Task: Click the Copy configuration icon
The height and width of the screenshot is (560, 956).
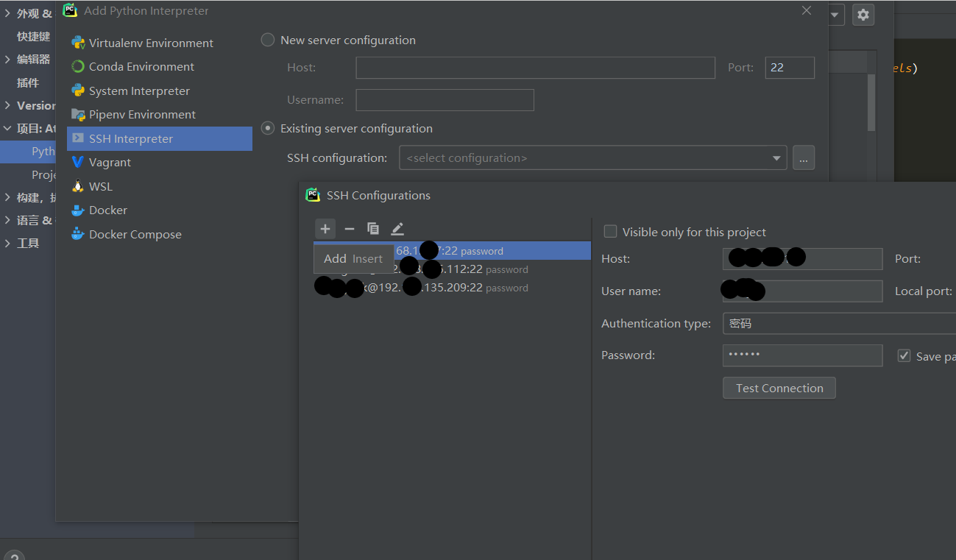Action: click(373, 229)
